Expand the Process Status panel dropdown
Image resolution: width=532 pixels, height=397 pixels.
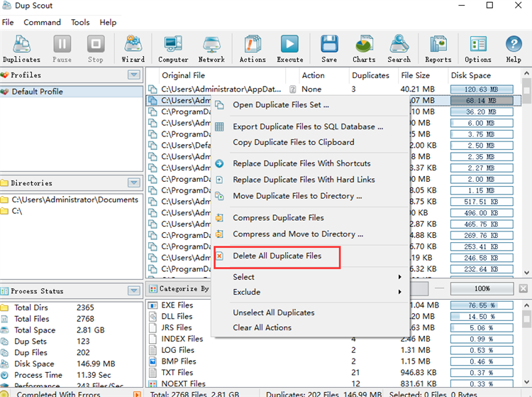click(133, 291)
